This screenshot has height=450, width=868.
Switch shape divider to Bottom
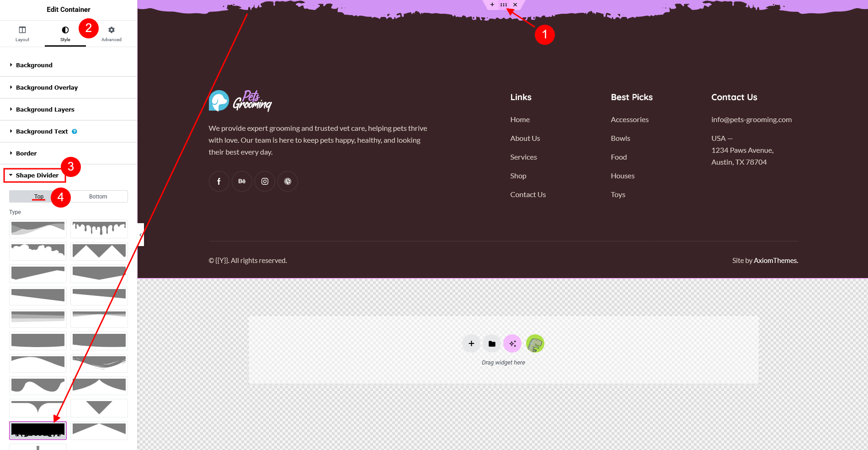click(x=98, y=197)
